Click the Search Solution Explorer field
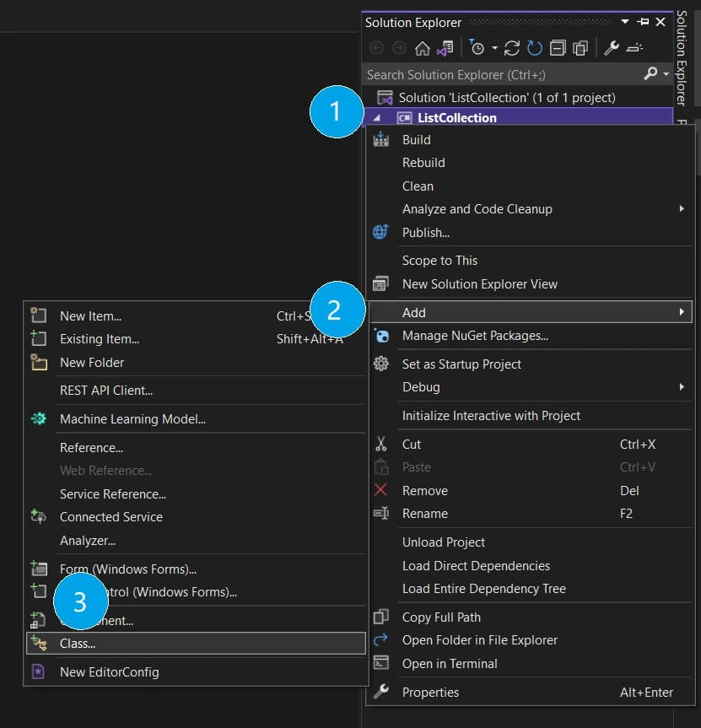Screen dimensions: 701x728 [x=503, y=74]
